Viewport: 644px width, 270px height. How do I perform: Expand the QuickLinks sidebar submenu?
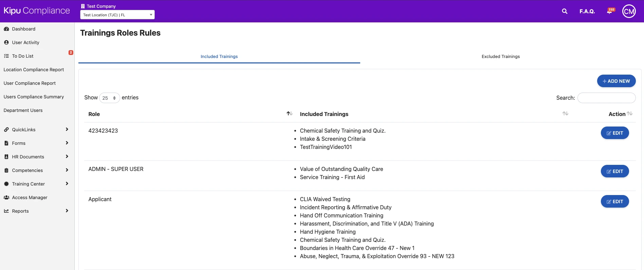[67, 130]
